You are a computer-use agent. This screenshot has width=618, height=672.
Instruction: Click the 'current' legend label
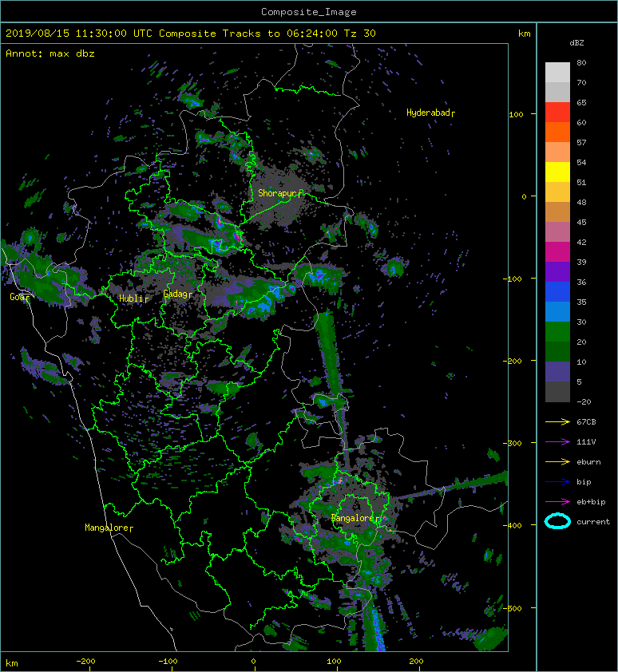593,522
